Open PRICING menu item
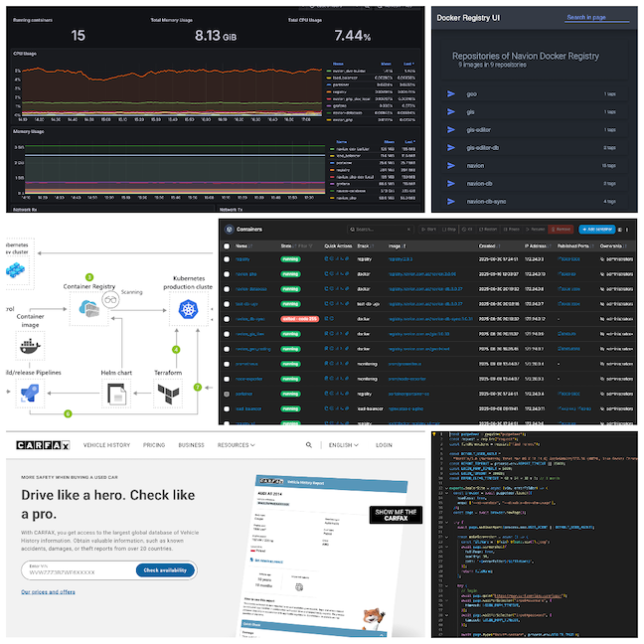Image resolution: width=644 pixels, height=644 pixels. (154, 445)
